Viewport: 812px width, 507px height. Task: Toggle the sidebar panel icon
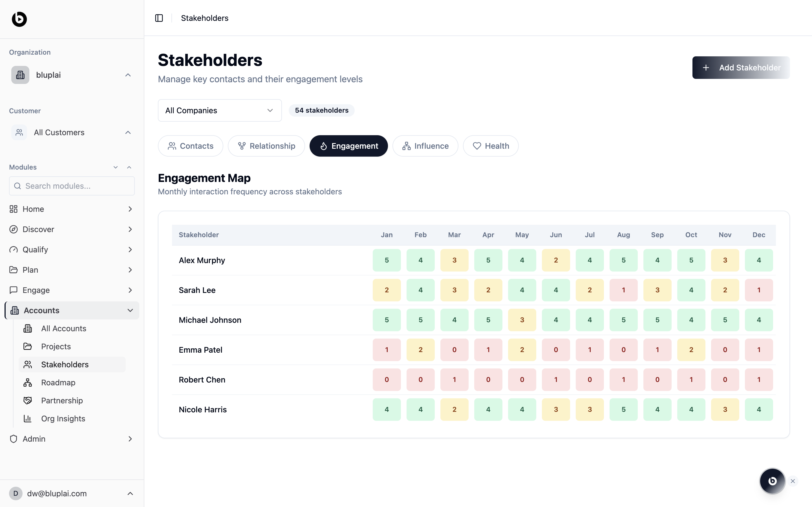[x=159, y=18]
